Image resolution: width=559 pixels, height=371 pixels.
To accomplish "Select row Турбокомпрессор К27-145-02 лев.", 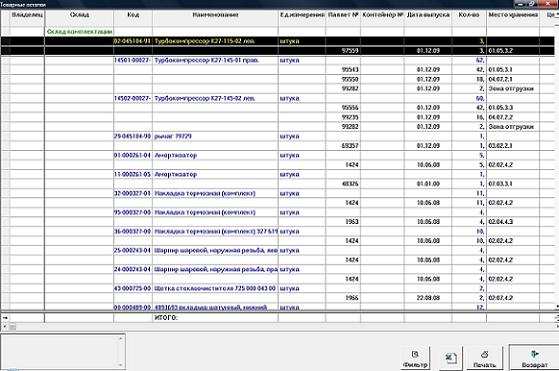I will click(278, 98).
